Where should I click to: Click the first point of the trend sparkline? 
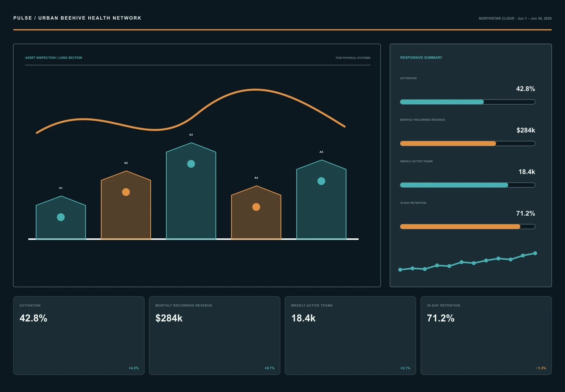[x=400, y=270]
